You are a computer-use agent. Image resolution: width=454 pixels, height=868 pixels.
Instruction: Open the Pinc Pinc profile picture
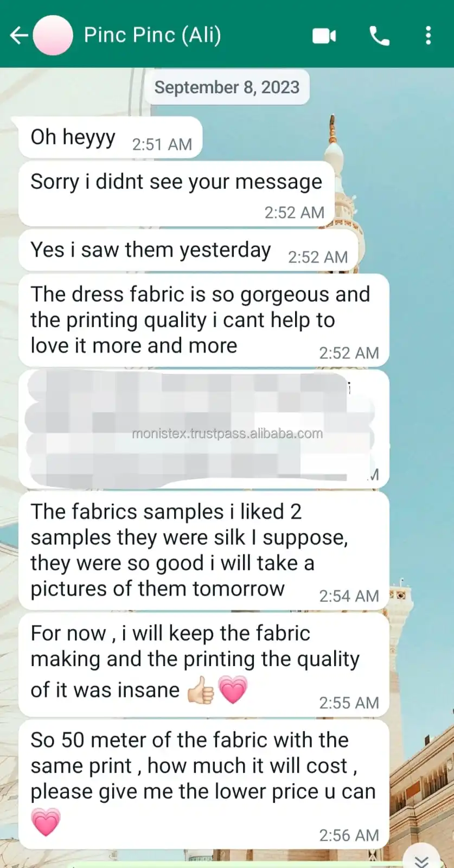coord(53,35)
